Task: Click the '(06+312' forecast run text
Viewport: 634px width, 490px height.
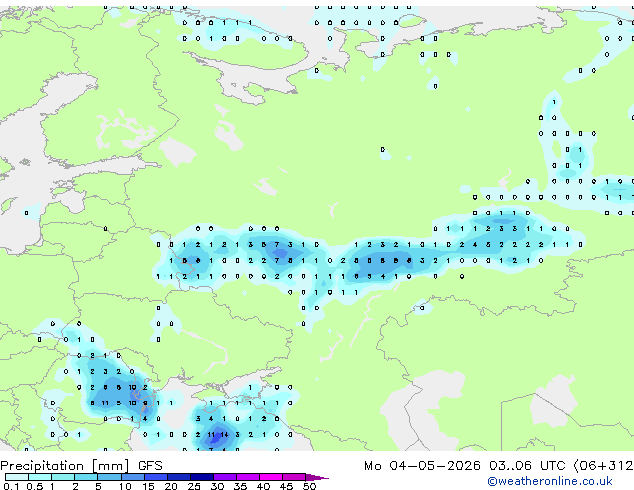Action: 603,466
